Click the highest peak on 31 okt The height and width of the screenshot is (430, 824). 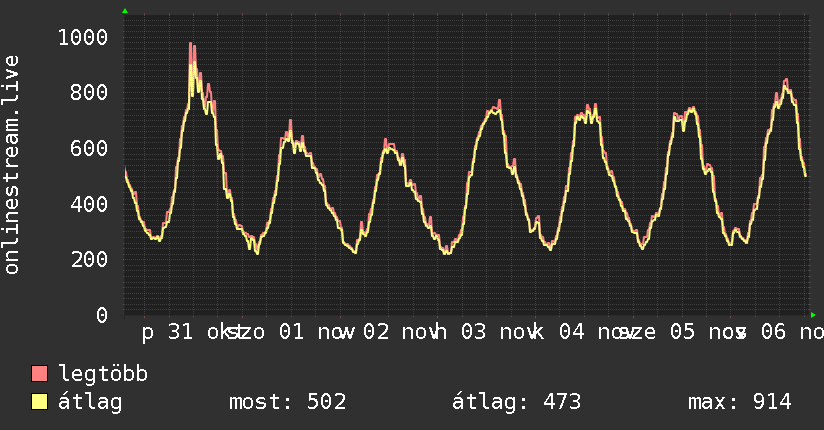[x=191, y=44]
